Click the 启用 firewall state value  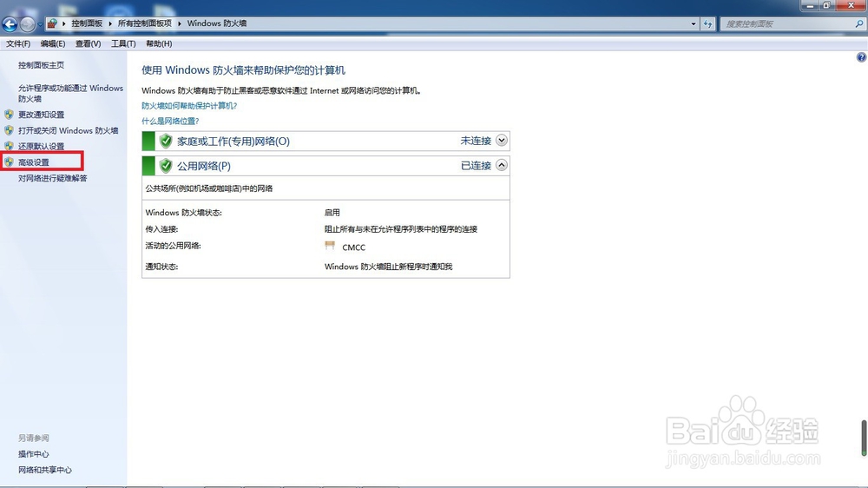tap(332, 213)
